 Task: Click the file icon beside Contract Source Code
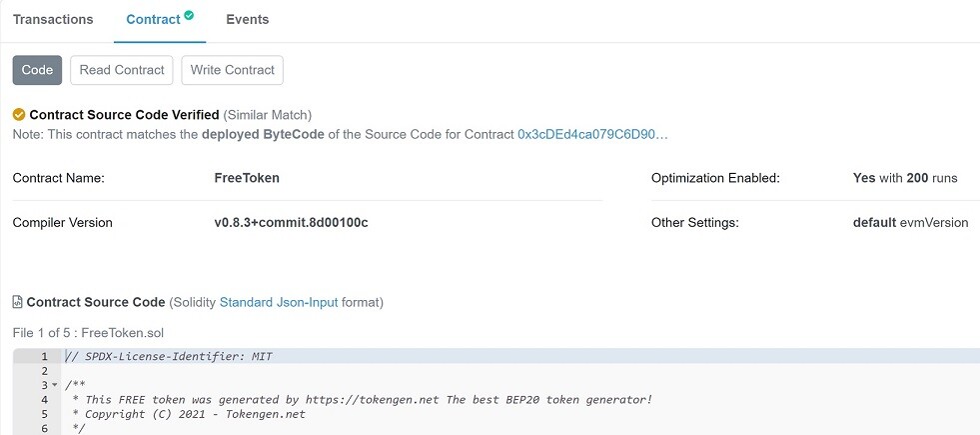pyautogui.click(x=18, y=302)
